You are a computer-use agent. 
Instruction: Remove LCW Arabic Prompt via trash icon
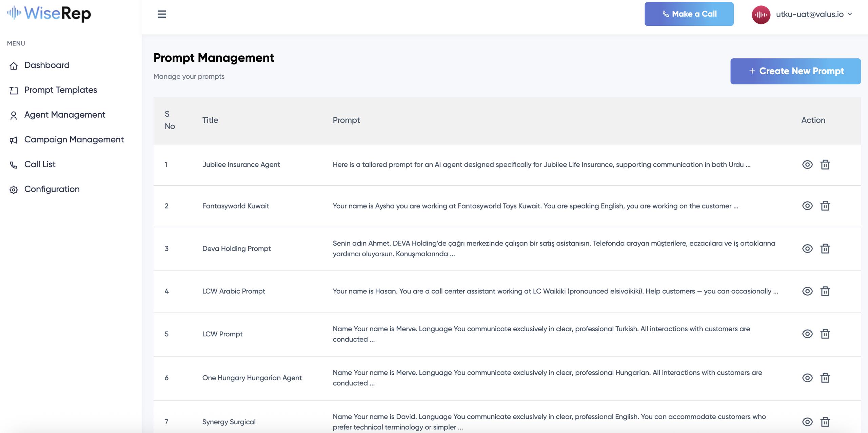[x=825, y=291]
